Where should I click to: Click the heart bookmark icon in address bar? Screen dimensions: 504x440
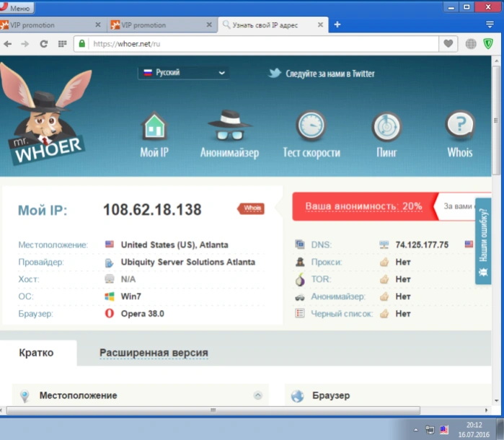pos(448,43)
